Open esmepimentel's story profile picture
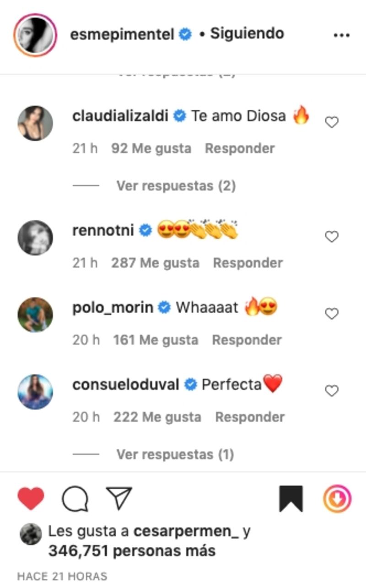The width and height of the screenshot is (366, 588). tap(35, 35)
